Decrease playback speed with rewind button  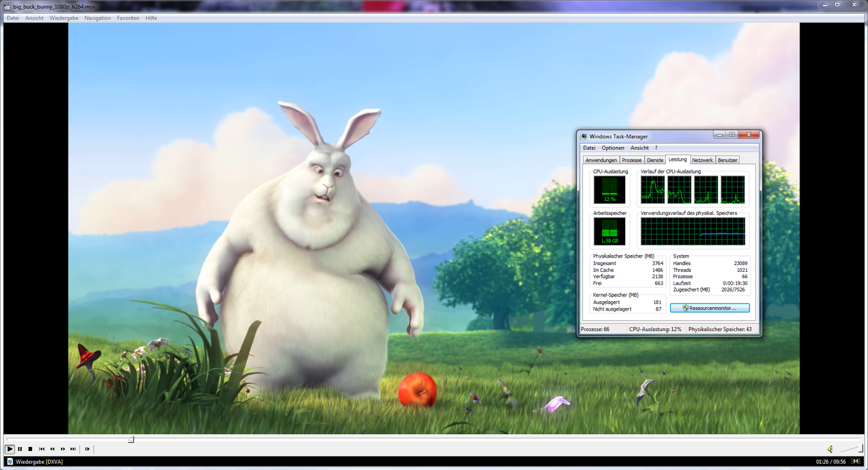52,449
